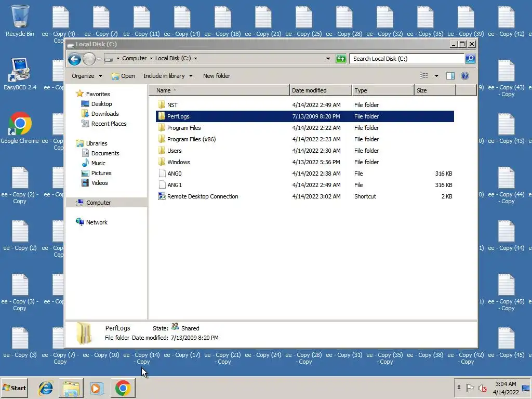Screen dimensions: 532x399
Task: Create a New folder
Action: click(217, 76)
